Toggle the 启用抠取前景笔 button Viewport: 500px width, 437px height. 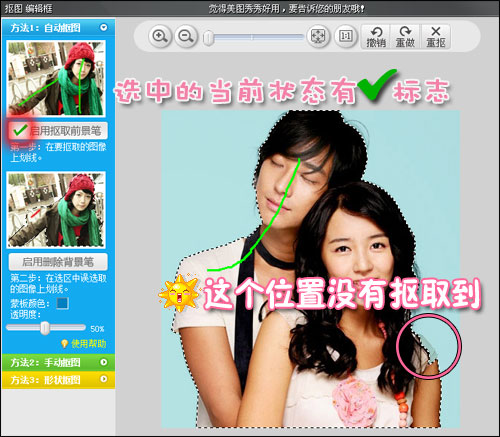click(x=58, y=131)
